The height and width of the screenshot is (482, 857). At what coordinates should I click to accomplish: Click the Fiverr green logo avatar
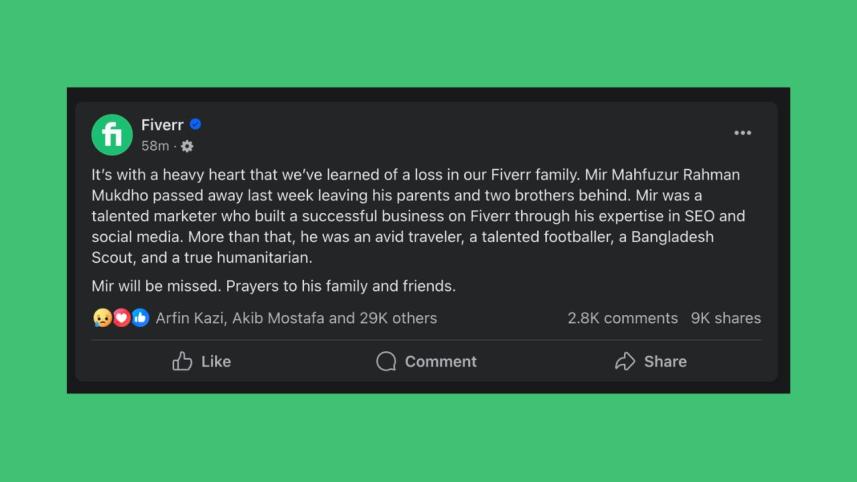[x=112, y=135]
